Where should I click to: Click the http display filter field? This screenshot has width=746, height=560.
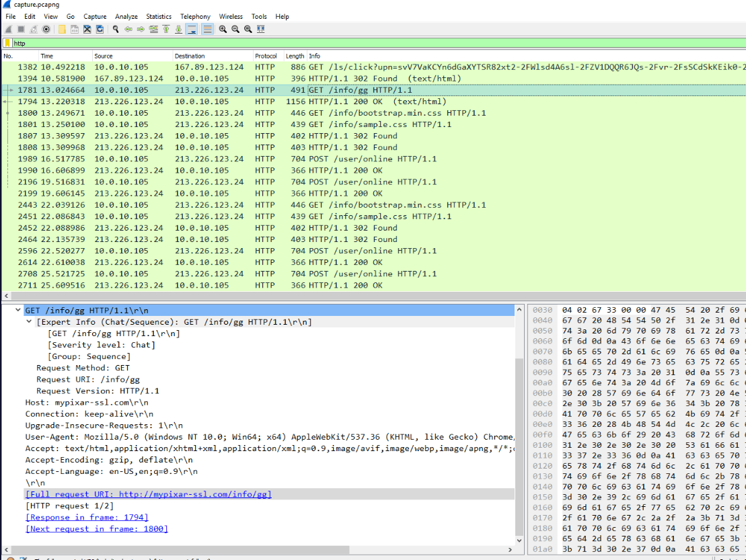(x=379, y=43)
